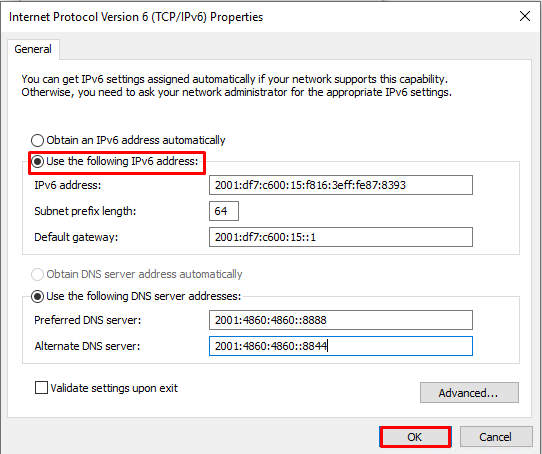Confirm settings with the OK button
The width and height of the screenshot is (542, 454).
[x=415, y=437]
